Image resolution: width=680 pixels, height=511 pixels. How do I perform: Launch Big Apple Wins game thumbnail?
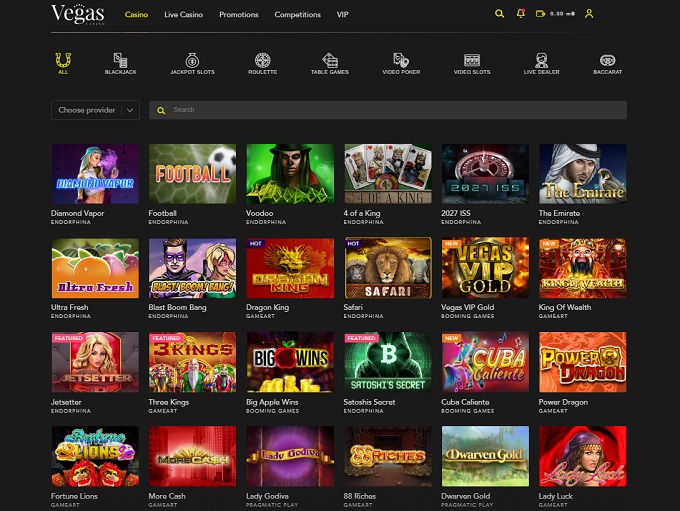[290, 362]
